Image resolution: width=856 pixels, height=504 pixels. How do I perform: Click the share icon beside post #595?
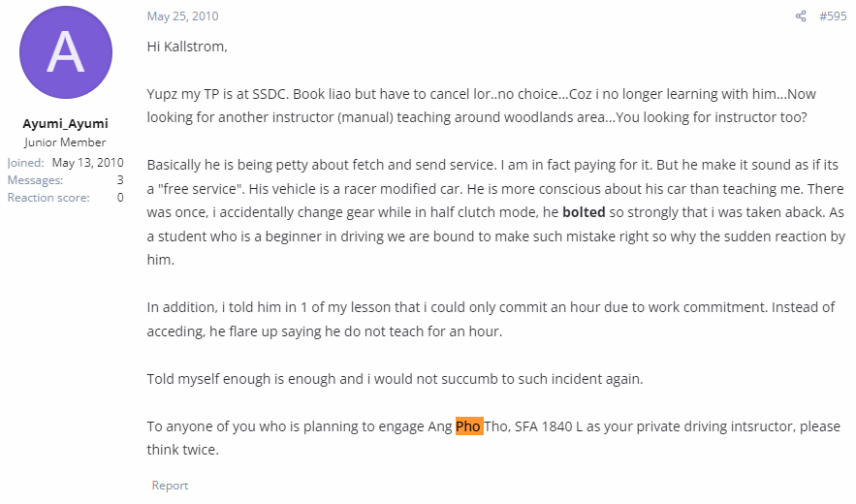pyautogui.click(x=801, y=16)
